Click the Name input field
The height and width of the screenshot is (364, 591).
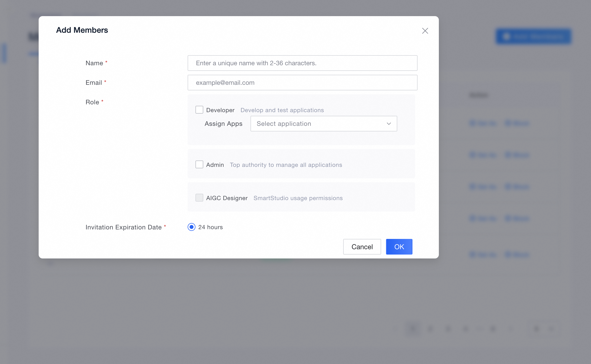tap(302, 63)
